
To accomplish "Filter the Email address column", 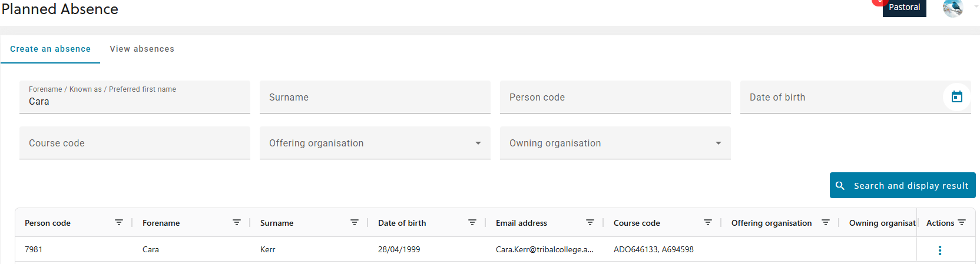I will [x=590, y=223].
